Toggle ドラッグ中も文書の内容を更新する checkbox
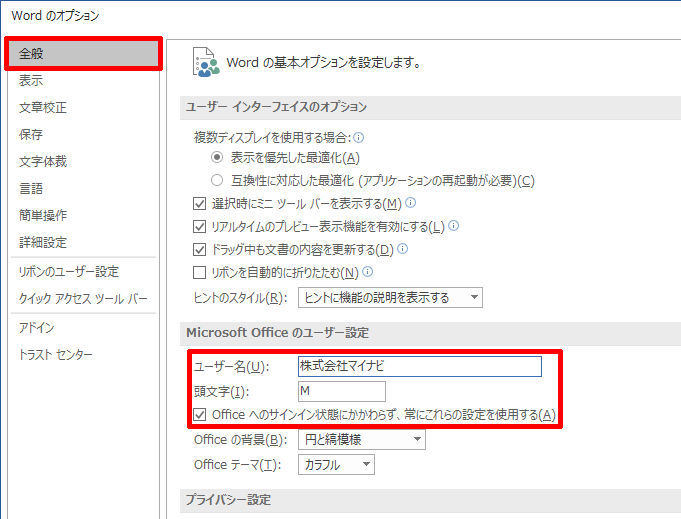 coord(199,249)
